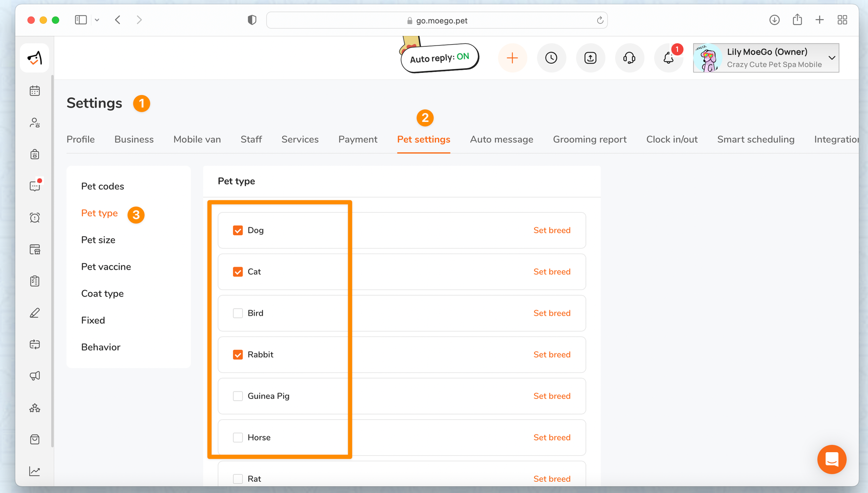Click the clients icon in sidebar
The image size is (868, 493).
pos(35,123)
